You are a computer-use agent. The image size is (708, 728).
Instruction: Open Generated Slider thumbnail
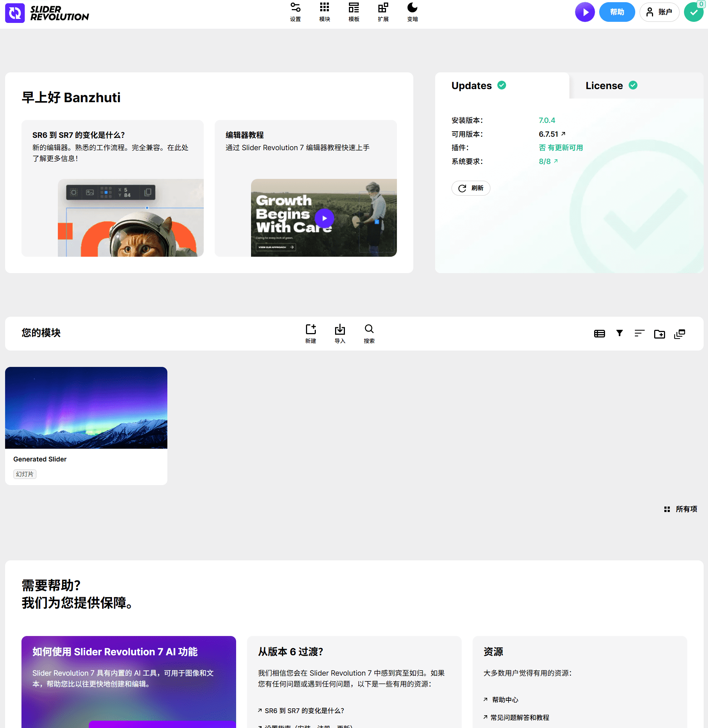tap(86, 408)
